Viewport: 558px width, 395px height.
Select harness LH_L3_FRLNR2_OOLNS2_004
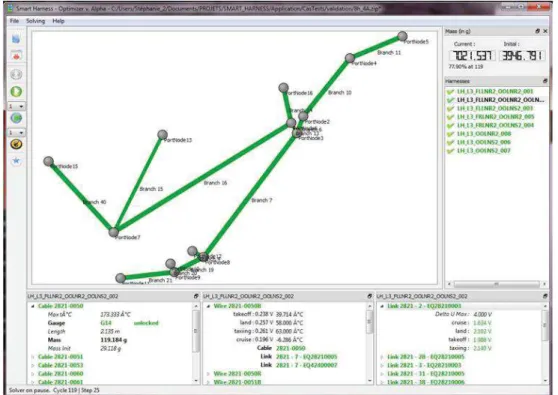tap(496, 125)
